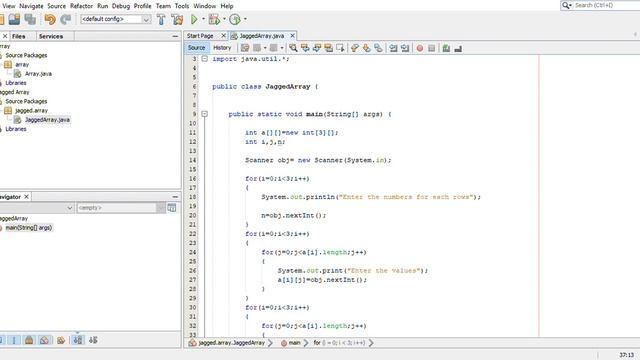The image size is (640, 360).
Task: Jump to Last Edit location icon
Action: pos(244,48)
